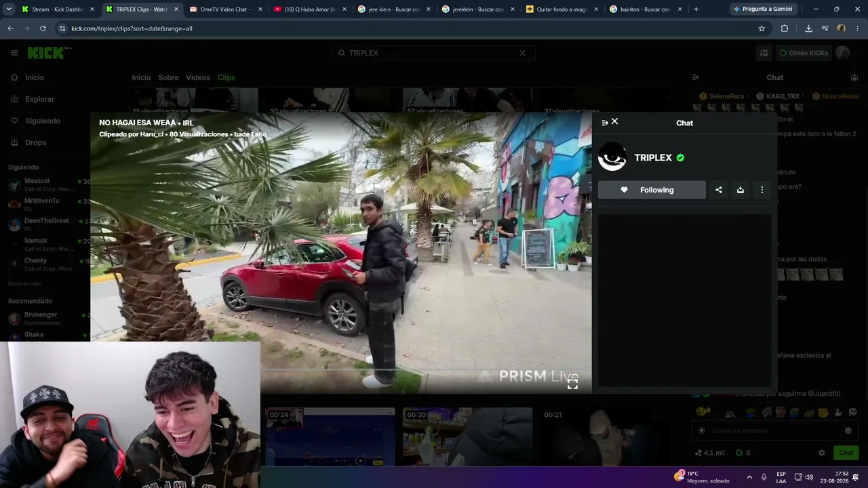Focus the Kick search box containing TRIPLEX
868x488 pixels.
(x=434, y=53)
